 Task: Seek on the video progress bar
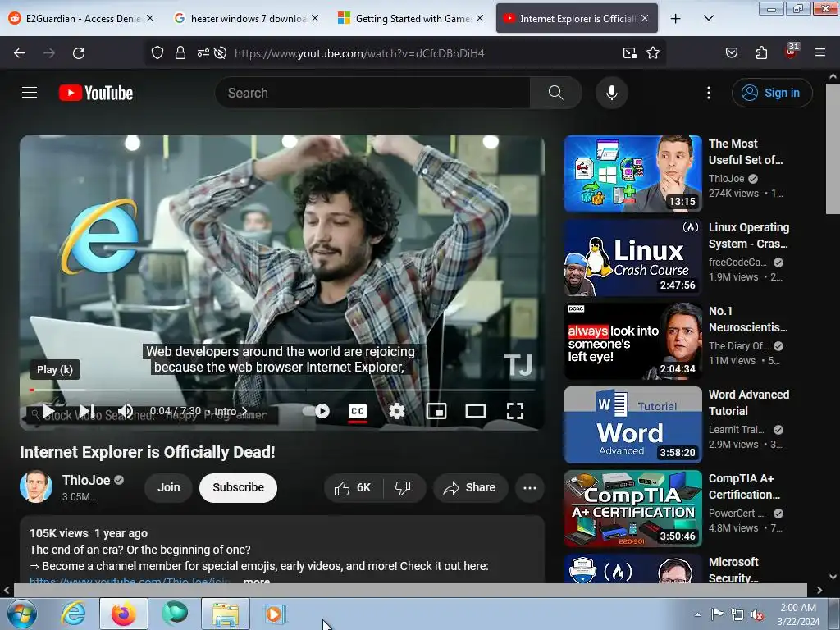point(282,390)
